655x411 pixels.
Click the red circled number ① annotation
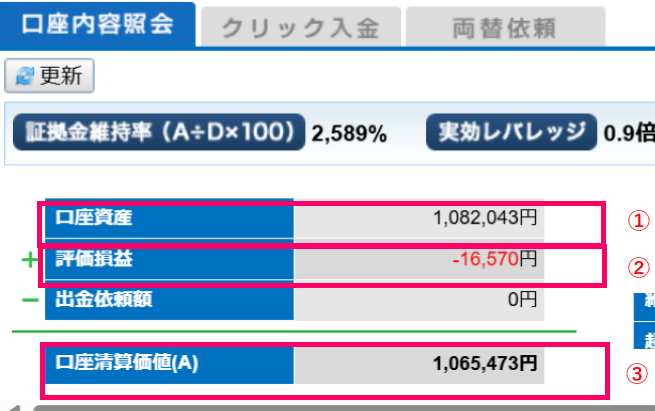(x=634, y=221)
